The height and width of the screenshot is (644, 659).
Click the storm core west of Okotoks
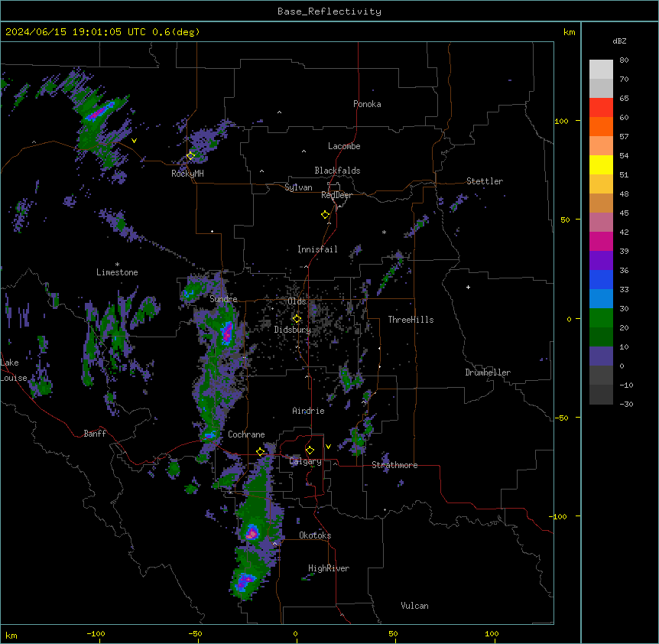coord(252,533)
